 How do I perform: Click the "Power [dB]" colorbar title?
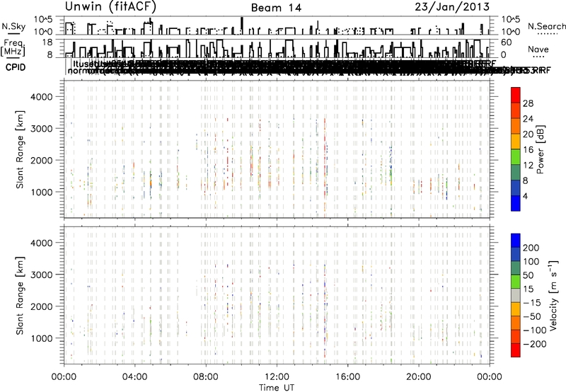click(x=540, y=149)
